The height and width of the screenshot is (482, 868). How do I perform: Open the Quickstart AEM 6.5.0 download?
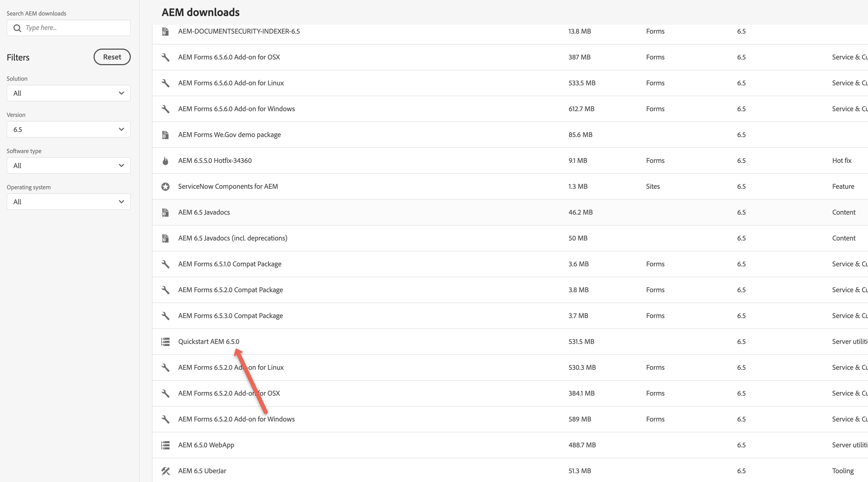tap(209, 341)
